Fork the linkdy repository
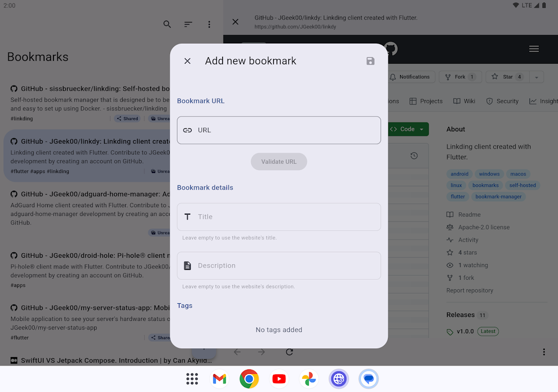The image size is (558, 392). 460,77
